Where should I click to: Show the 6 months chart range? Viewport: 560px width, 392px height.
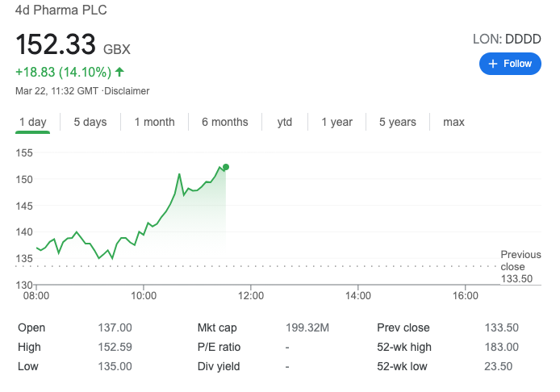click(x=225, y=122)
